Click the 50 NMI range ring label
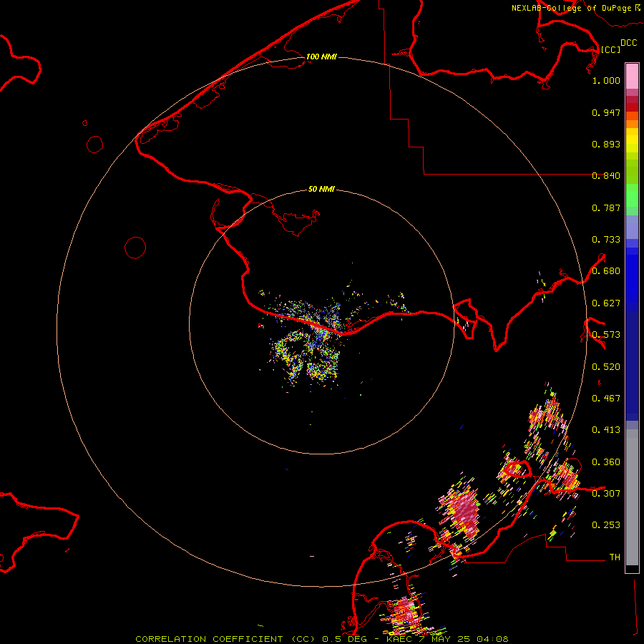 321,190
